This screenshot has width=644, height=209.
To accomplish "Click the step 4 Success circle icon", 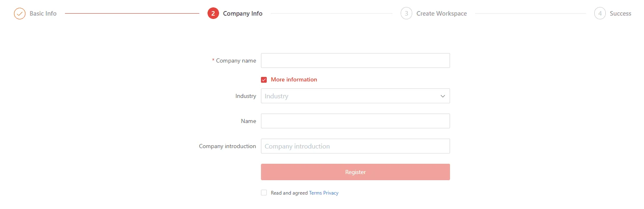I will (x=600, y=14).
